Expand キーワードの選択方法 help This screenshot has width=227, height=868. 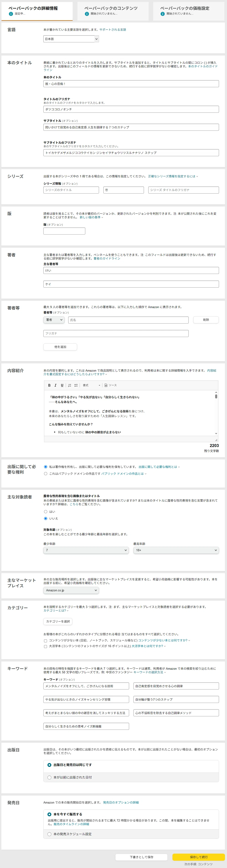coord(150,672)
